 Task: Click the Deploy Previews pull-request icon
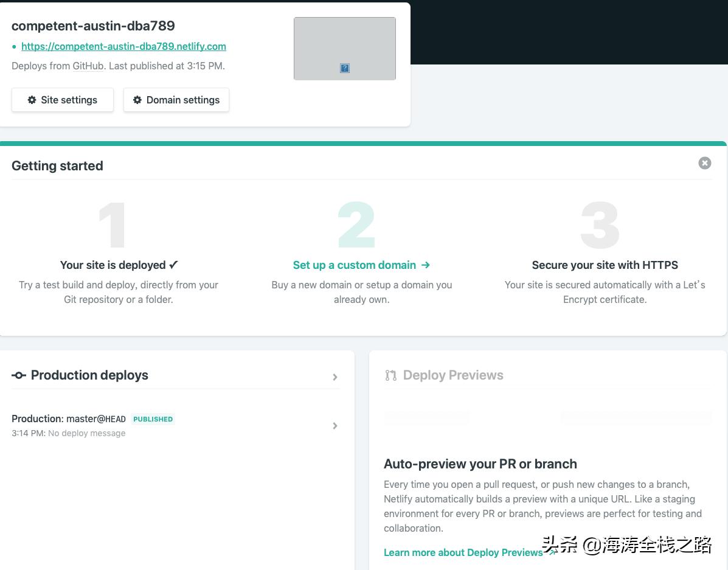[x=391, y=375]
